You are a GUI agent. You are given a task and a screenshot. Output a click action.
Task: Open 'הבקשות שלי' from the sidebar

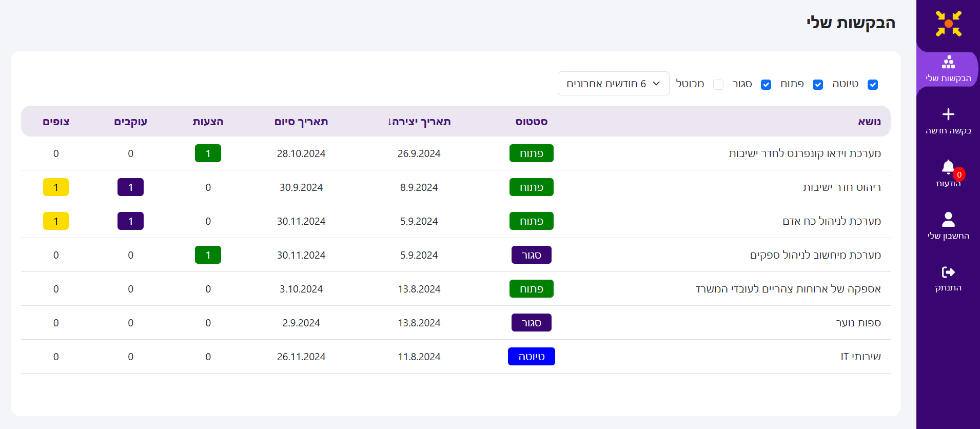click(948, 70)
